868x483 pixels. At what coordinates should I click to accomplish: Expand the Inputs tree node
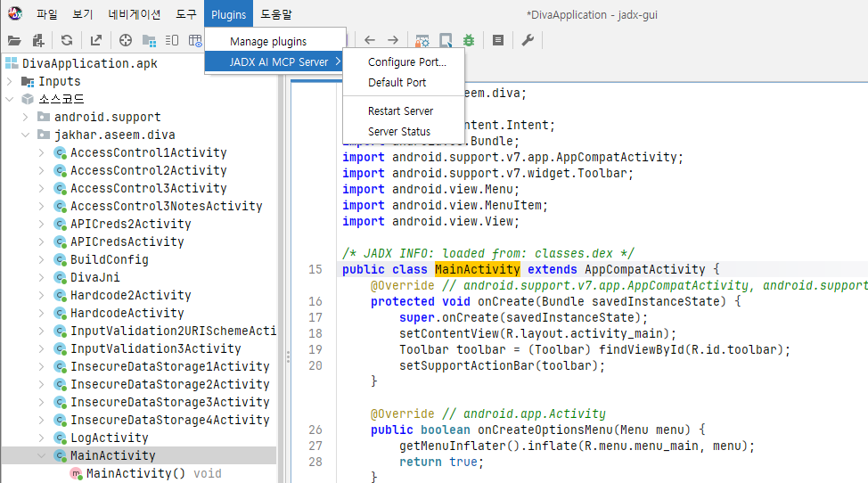[x=10, y=81]
